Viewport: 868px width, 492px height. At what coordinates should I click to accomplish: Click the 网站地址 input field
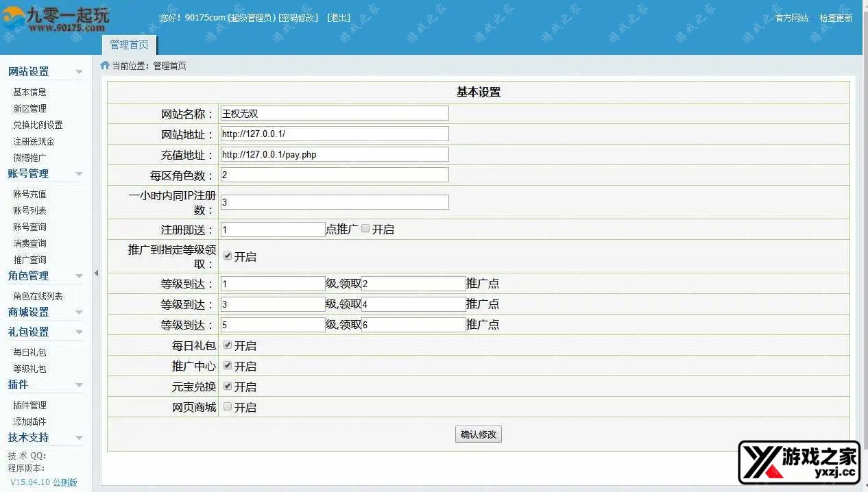click(335, 134)
